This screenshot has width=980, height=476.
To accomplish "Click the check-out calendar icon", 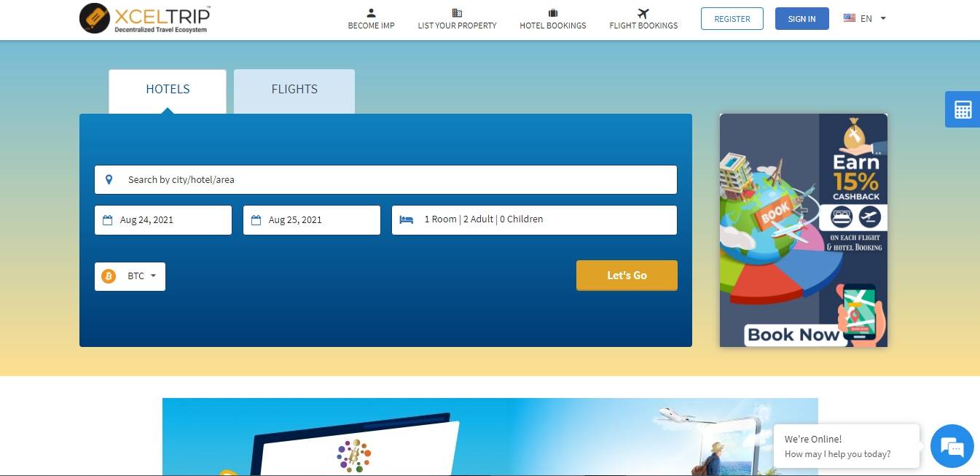I will click(x=256, y=220).
